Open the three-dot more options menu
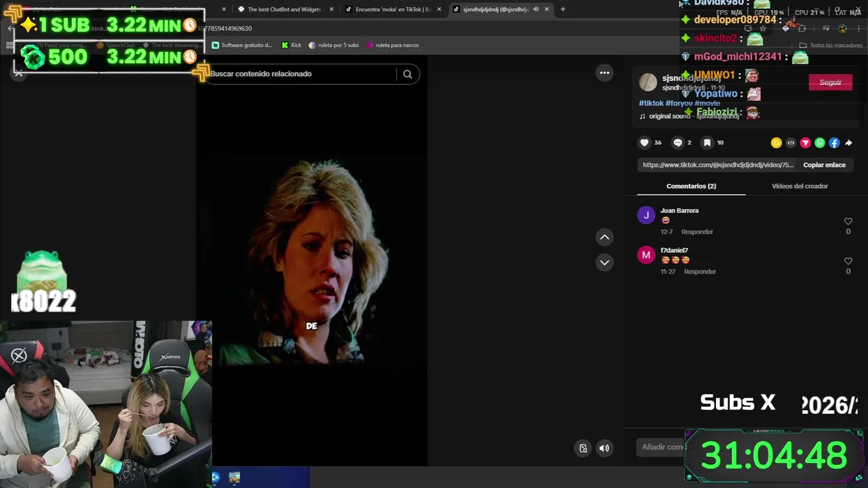This screenshot has height=488, width=868. click(604, 73)
